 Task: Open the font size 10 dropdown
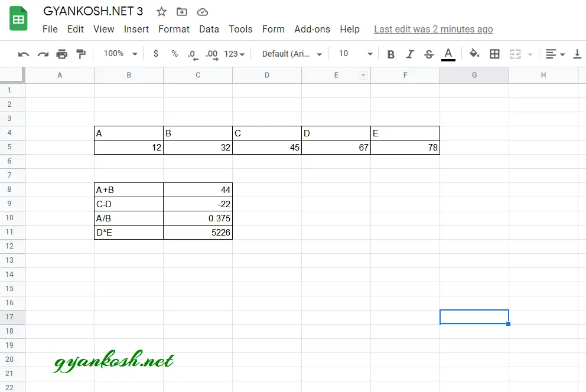356,54
